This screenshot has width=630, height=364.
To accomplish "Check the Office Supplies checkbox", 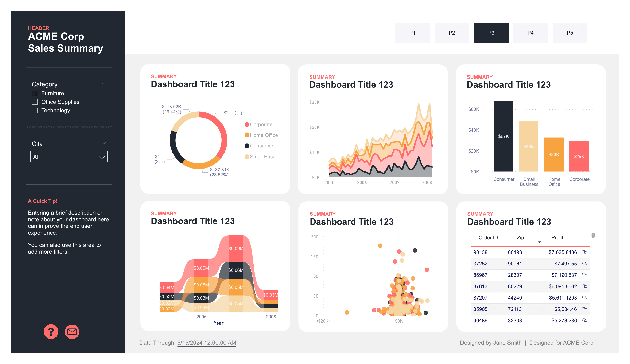I will 35,102.
